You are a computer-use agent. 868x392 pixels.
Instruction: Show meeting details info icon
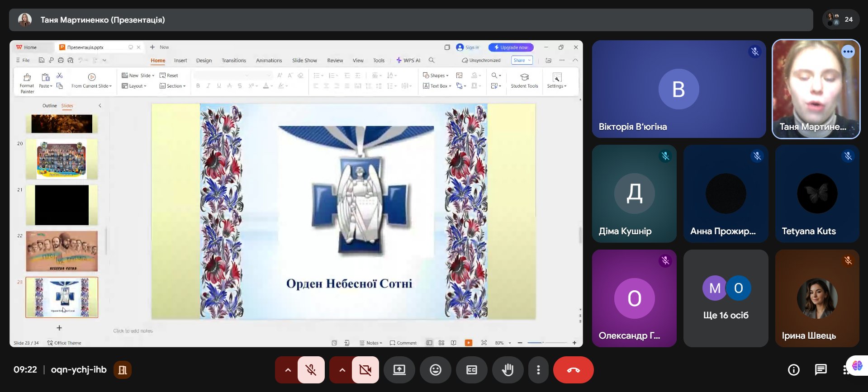pos(793,370)
